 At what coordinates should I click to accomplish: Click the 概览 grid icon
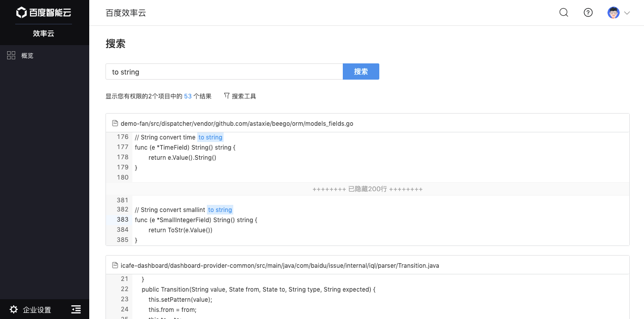coord(11,56)
